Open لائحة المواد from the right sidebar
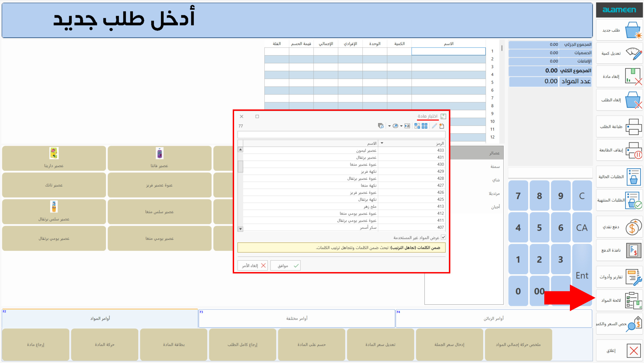Image resolution: width=644 pixels, height=363 pixels. [x=619, y=300]
